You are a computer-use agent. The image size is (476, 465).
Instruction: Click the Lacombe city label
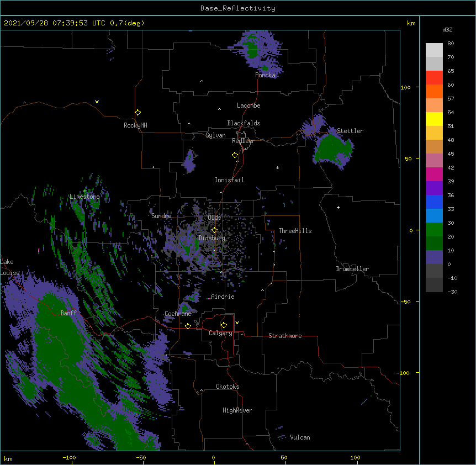(248, 105)
